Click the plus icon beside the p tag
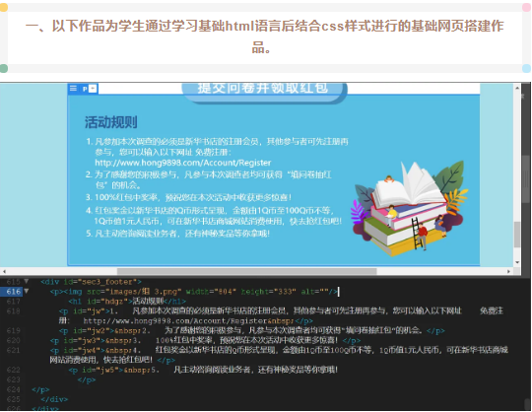 (93, 89)
